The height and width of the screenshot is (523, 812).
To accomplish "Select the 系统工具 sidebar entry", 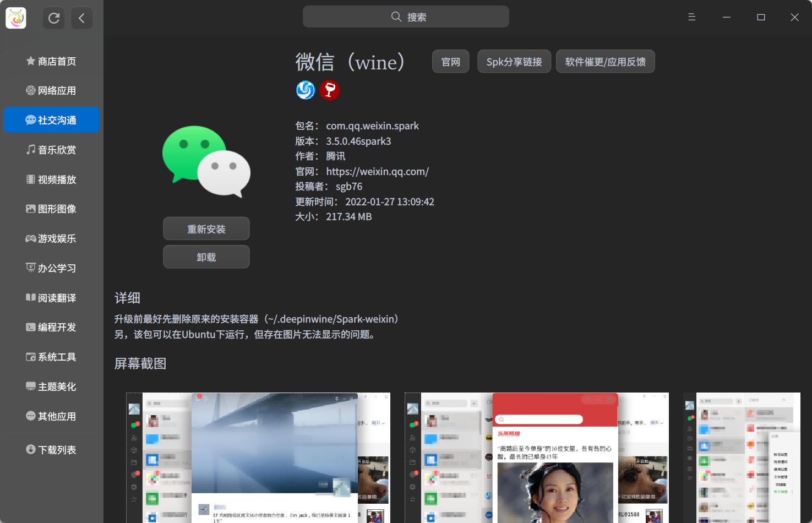I will [x=31, y=357].
